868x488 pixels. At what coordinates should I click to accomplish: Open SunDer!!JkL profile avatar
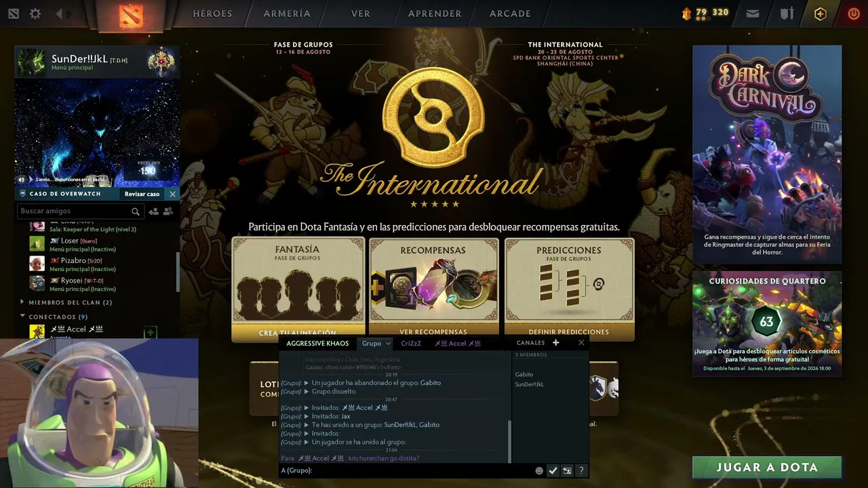pyautogui.click(x=32, y=62)
